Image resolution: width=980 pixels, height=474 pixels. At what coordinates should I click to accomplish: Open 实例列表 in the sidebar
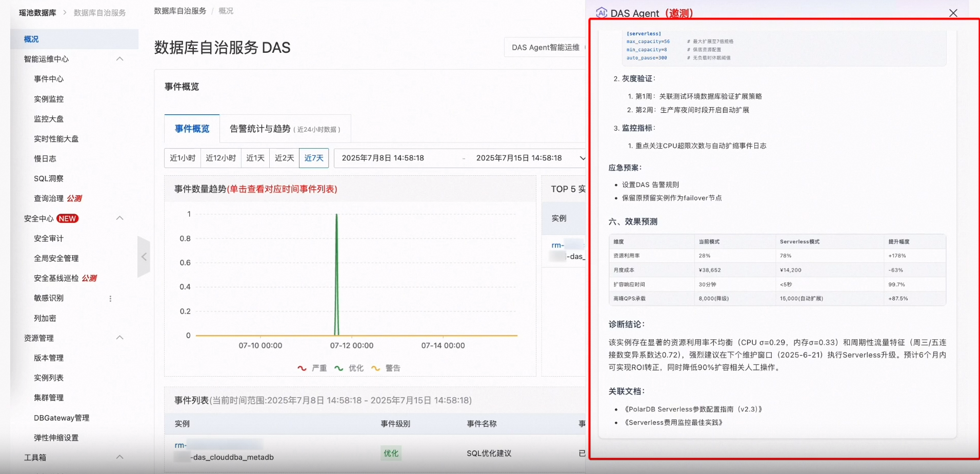pyautogui.click(x=49, y=378)
